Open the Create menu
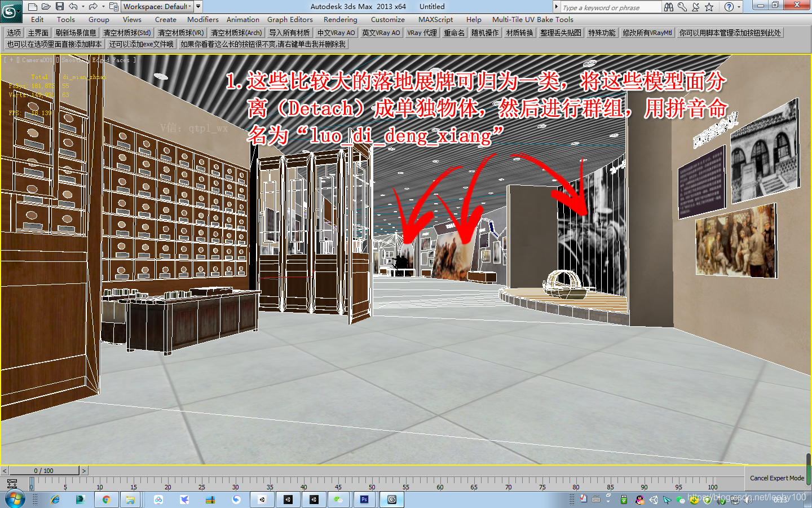Image resolution: width=812 pixels, height=508 pixels. tap(166, 19)
